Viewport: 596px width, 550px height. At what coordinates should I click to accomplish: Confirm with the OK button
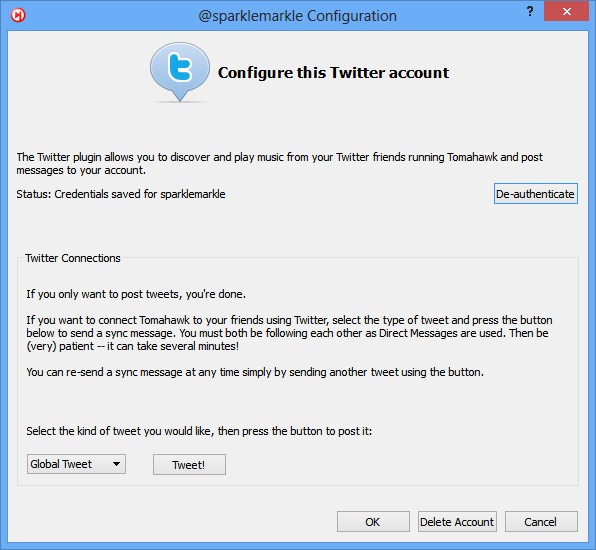point(373,521)
